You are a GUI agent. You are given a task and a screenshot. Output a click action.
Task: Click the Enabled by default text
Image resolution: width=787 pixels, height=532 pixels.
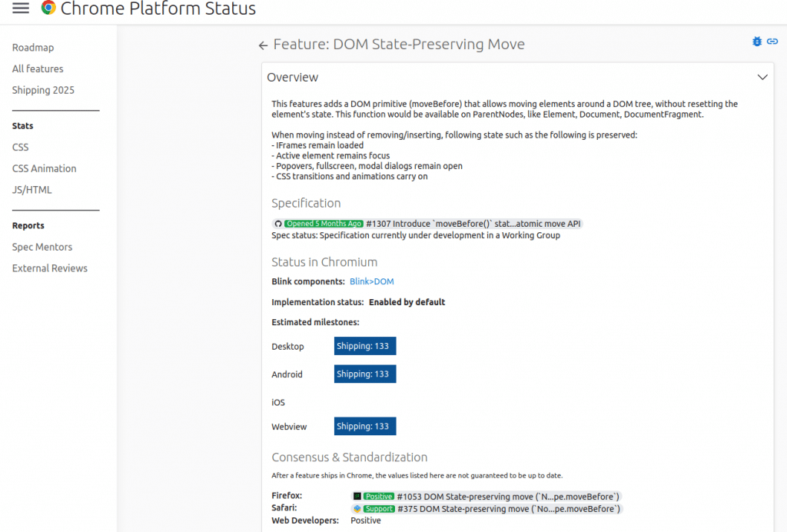click(407, 302)
